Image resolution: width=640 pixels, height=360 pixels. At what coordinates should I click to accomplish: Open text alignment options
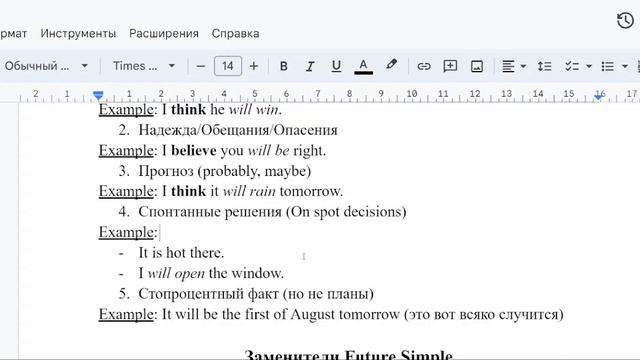pyautogui.click(x=508, y=66)
